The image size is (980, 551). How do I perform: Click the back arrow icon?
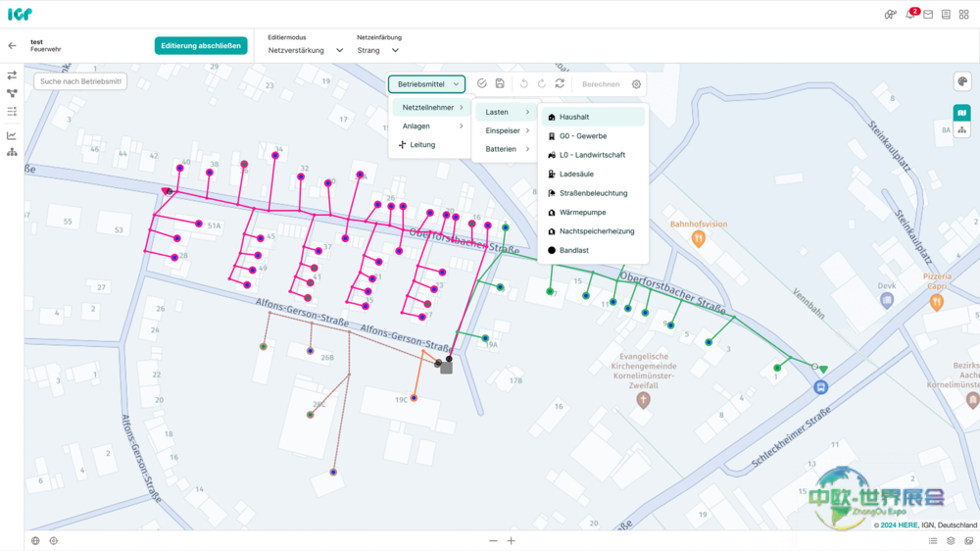(x=12, y=46)
